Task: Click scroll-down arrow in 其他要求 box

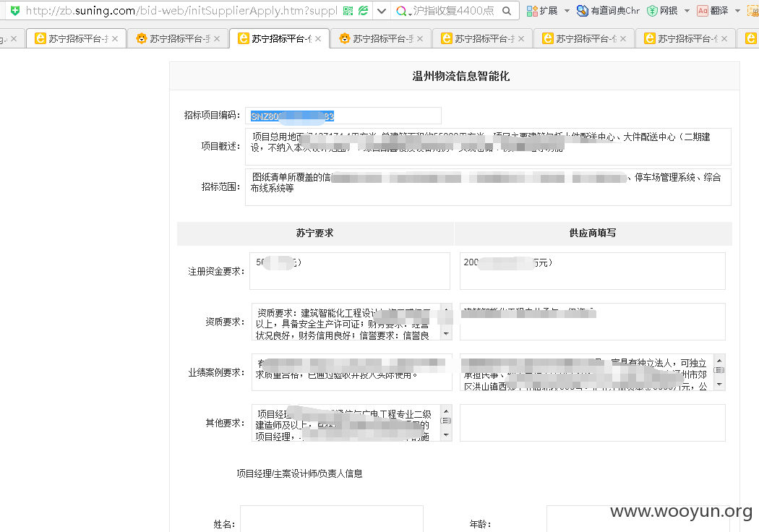Action: 446,435
